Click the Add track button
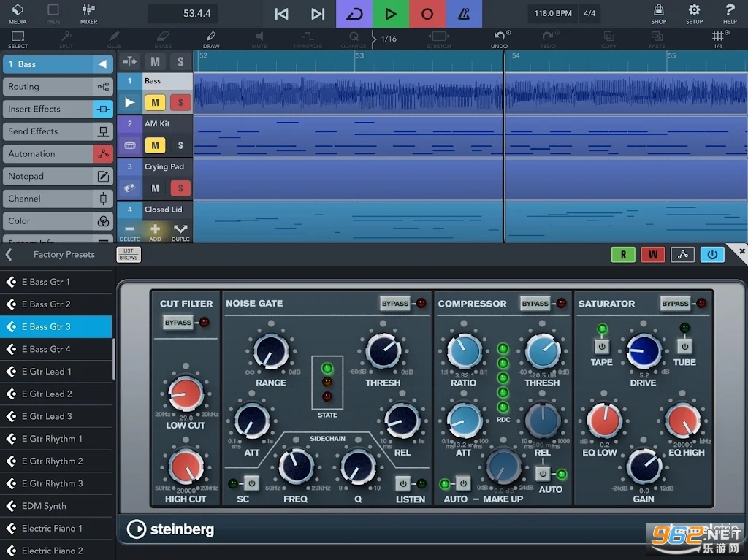748x560 pixels. (x=155, y=231)
